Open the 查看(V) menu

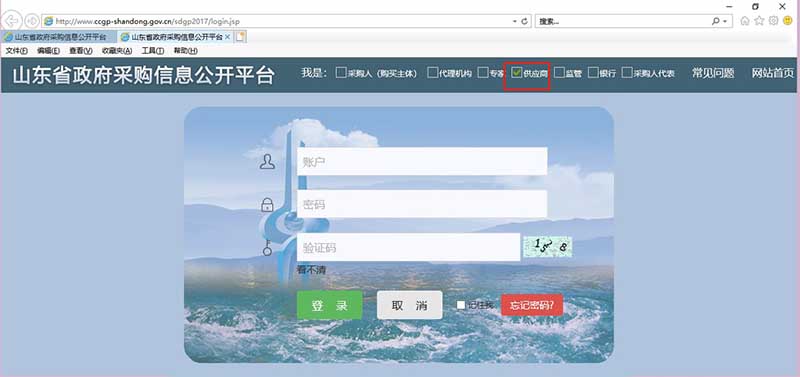point(81,51)
